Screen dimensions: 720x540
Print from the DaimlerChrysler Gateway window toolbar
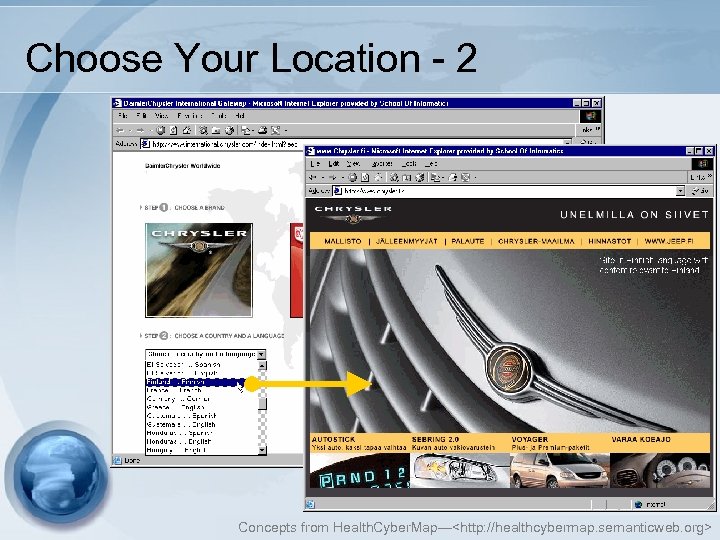point(263,130)
